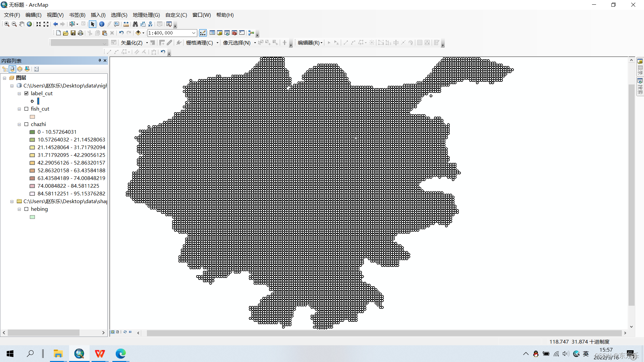644x362 pixels.
Task: Open the ModelBuilder window icon
Action: coord(251,33)
